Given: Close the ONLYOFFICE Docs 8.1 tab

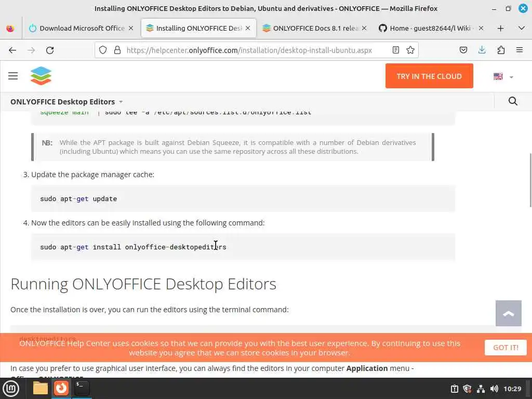Looking at the screenshot, I should coord(364,29).
